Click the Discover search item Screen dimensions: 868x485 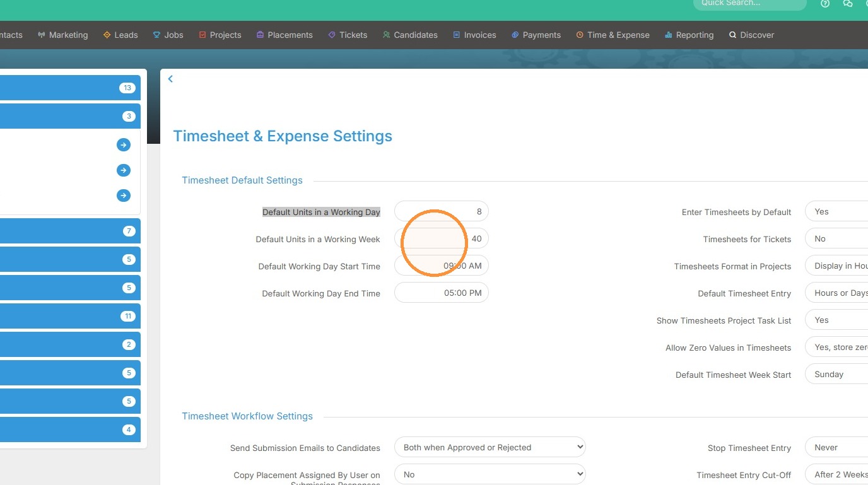pos(751,35)
